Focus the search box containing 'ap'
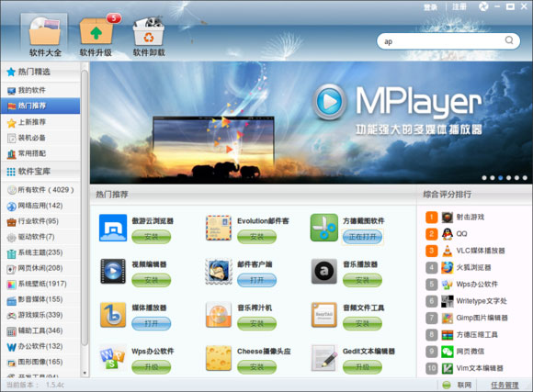 click(x=448, y=41)
